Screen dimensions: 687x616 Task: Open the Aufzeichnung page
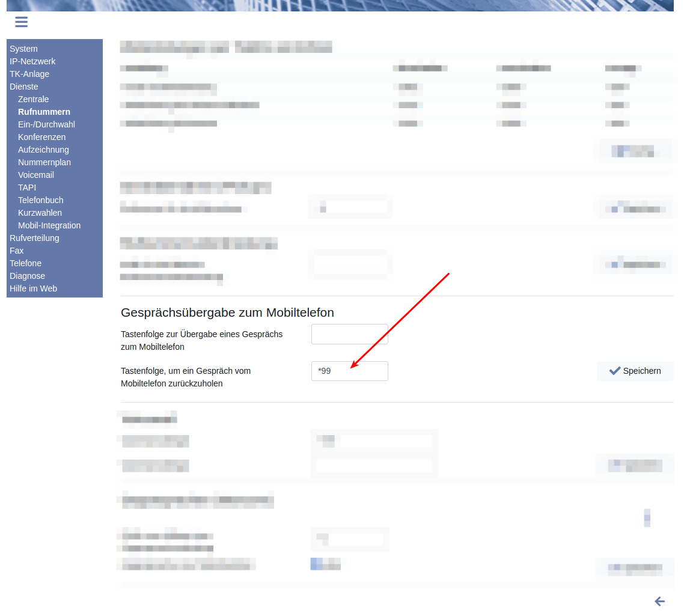[43, 150]
